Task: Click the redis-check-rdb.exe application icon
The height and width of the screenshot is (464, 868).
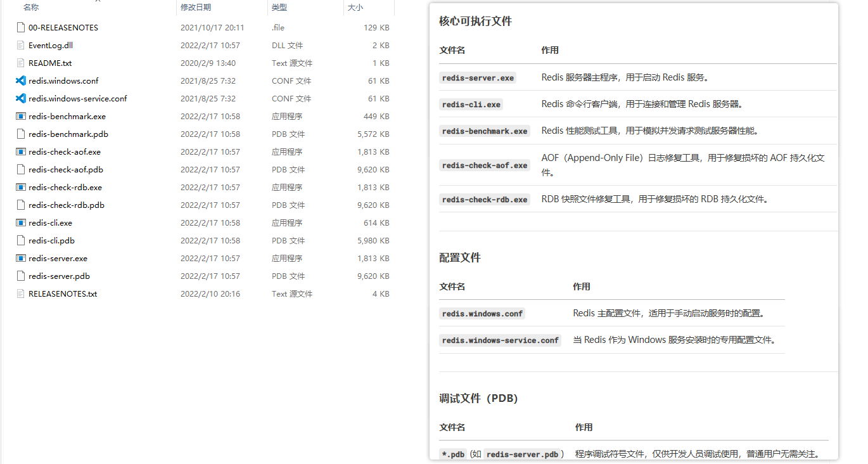Action: tap(20, 187)
